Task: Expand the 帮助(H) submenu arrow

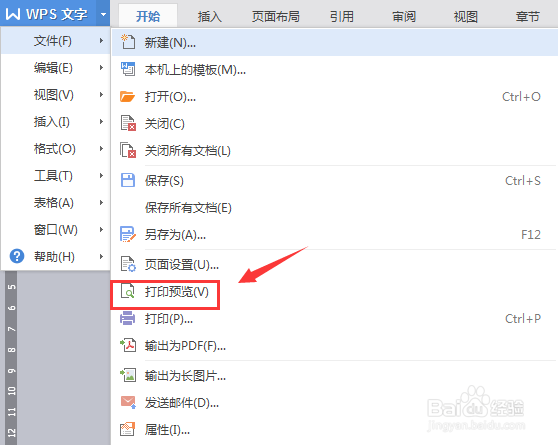Action: click(x=101, y=256)
